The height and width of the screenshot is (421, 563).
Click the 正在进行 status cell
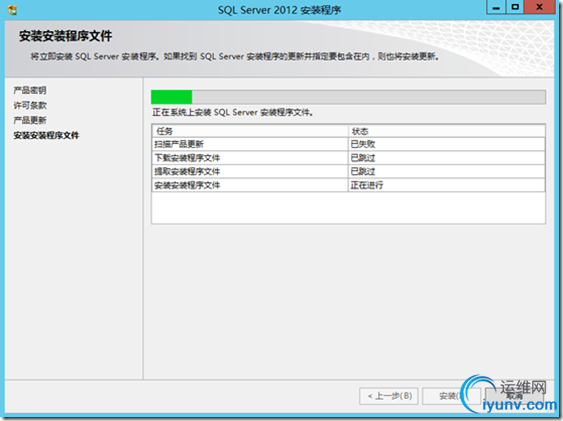pyautogui.click(x=447, y=185)
